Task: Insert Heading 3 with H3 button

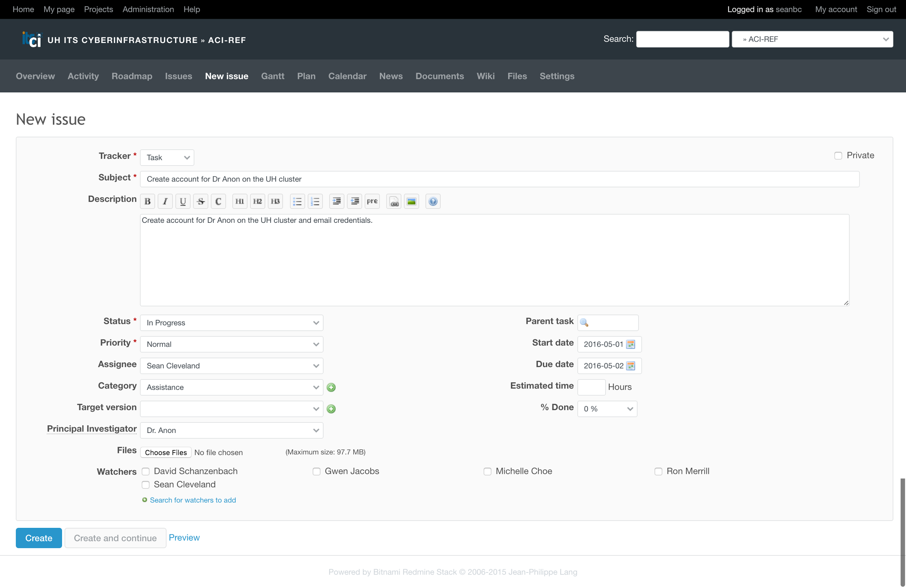Action: pyautogui.click(x=275, y=201)
